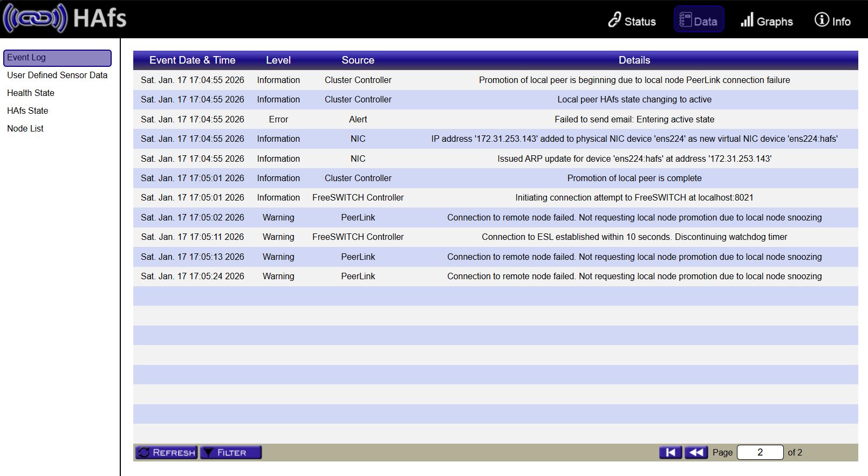
Task: Click the Source column header
Action: click(x=358, y=60)
